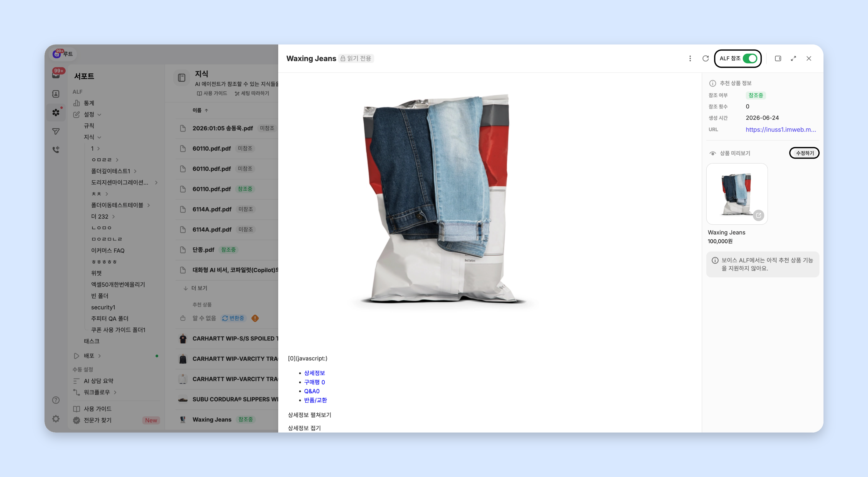
Task: Open the inuss1.imweb URL link
Action: point(780,130)
